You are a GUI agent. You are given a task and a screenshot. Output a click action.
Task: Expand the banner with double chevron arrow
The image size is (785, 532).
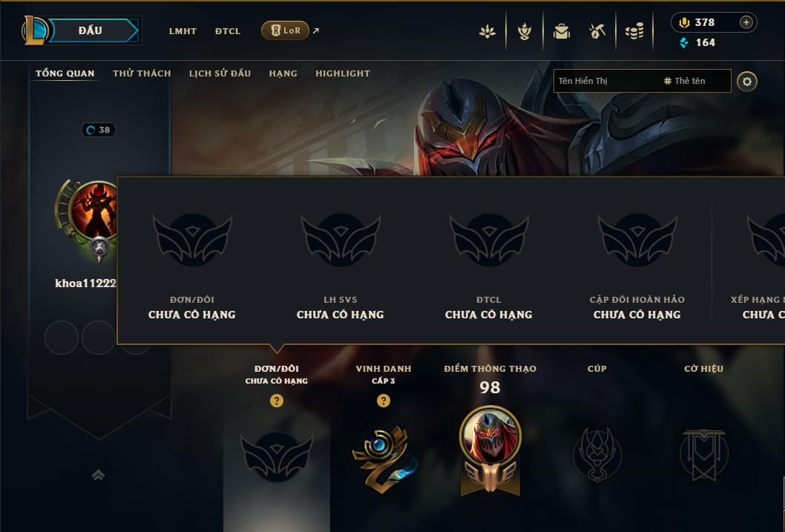pyautogui.click(x=99, y=474)
